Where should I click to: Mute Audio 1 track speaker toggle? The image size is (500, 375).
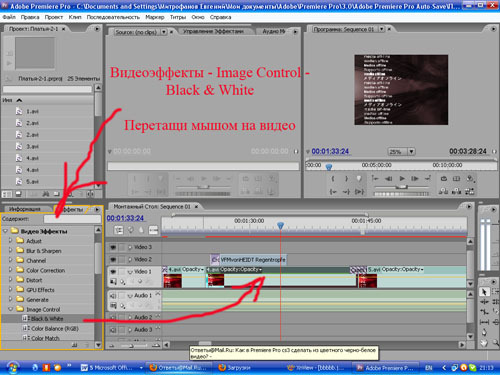click(x=113, y=295)
